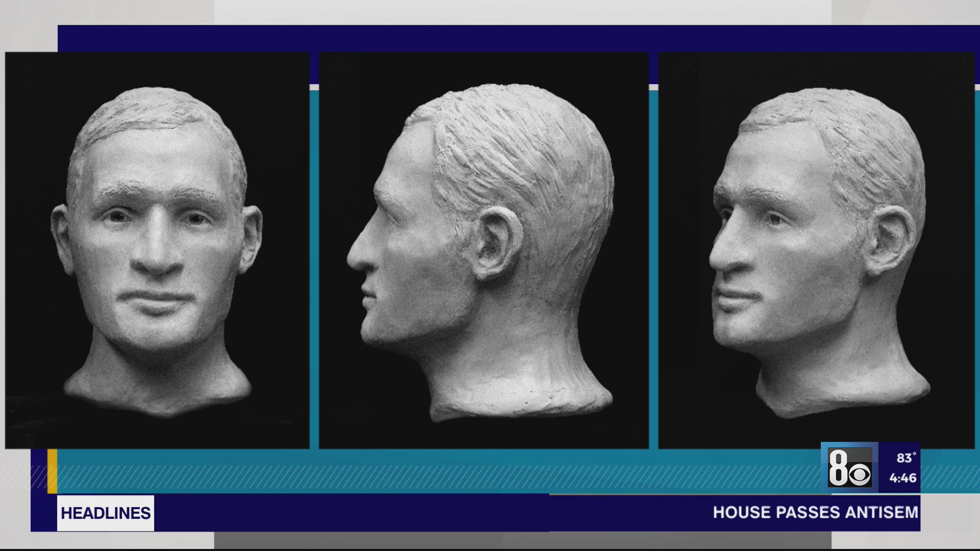This screenshot has width=980, height=551.
Task: Select the three-quarter view bust photo
Action: click(816, 250)
